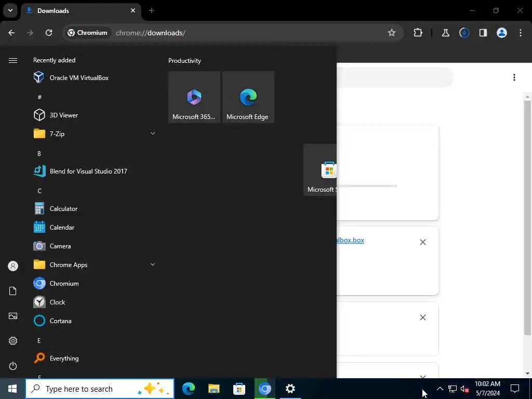Screen dimensions: 532x399
Task: Open the .box downloaded file link
Action: coord(351,240)
